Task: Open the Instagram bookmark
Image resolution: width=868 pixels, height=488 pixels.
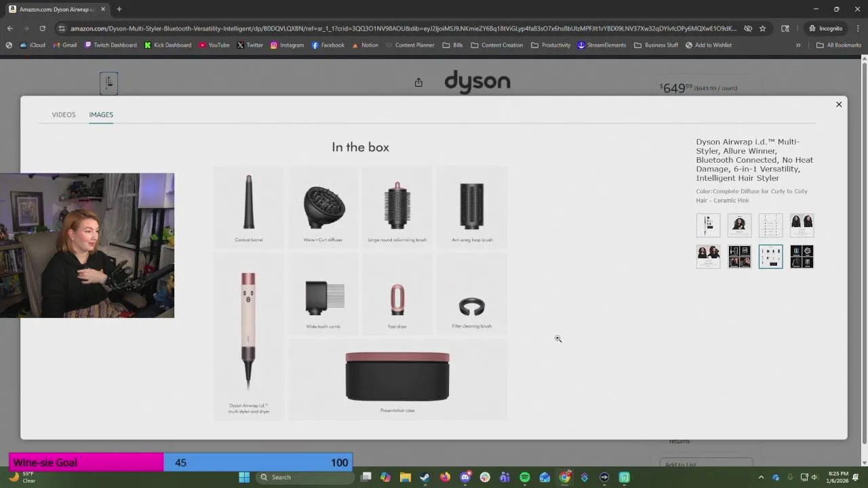Action: (287, 45)
